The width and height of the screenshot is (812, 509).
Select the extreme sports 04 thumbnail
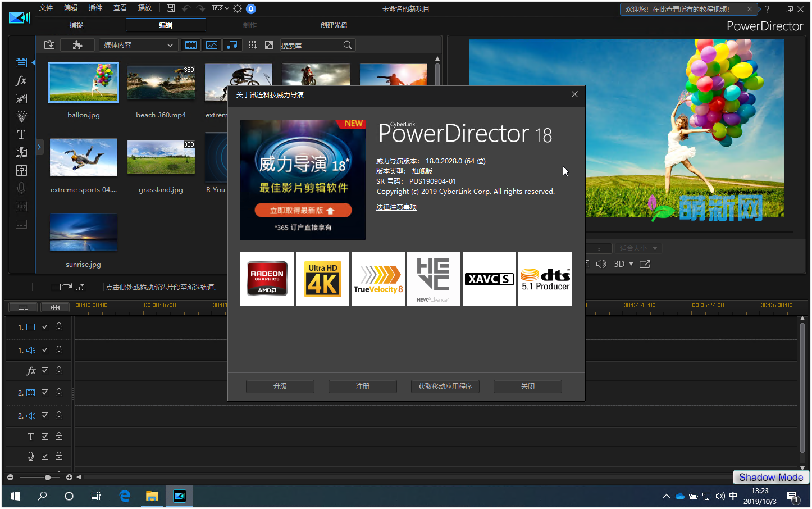pos(84,157)
